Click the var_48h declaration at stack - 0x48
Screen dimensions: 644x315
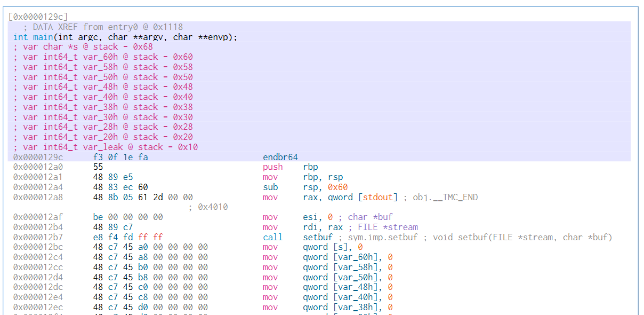click(103, 87)
